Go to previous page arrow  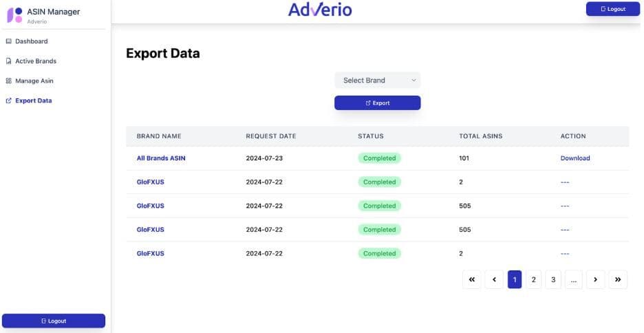[494, 279]
